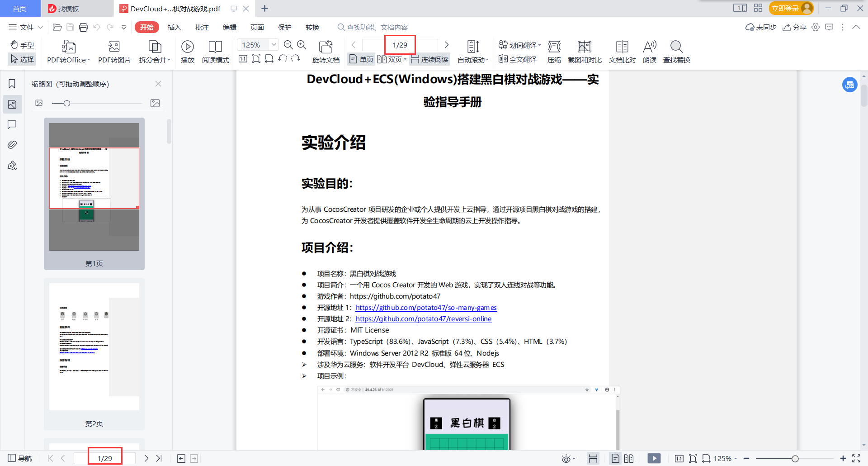Launch 文档比对 document comparison

pyautogui.click(x=622, y=51)
